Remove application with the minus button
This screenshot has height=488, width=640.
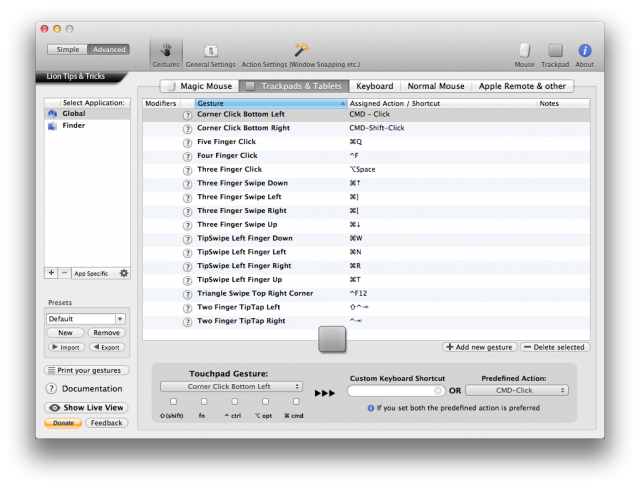[x=64, y=273]
